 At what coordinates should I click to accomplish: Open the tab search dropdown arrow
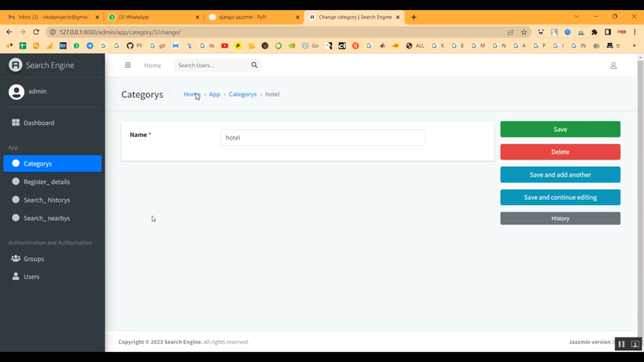coord(577,16)
